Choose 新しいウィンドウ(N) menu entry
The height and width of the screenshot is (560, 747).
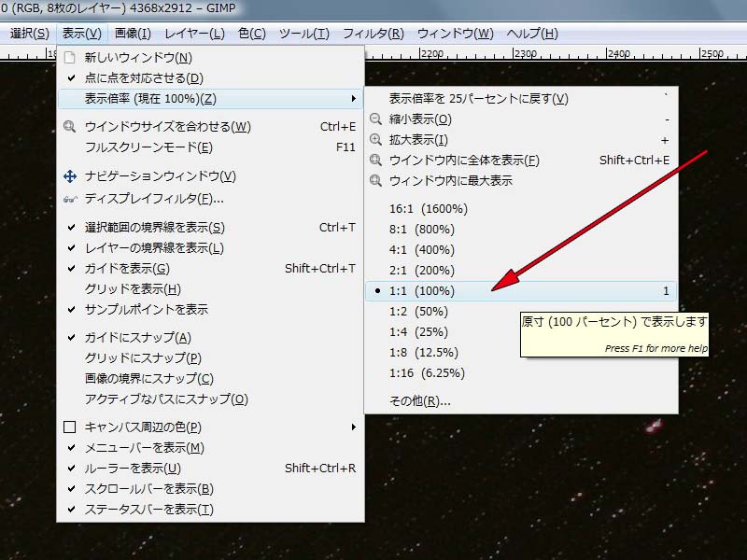pos(211,58)
